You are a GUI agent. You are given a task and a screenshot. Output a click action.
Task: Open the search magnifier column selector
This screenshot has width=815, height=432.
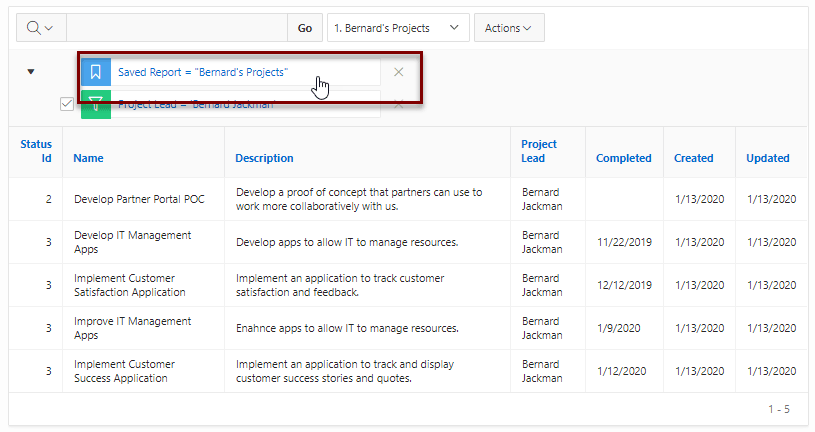tap(41, 28)
